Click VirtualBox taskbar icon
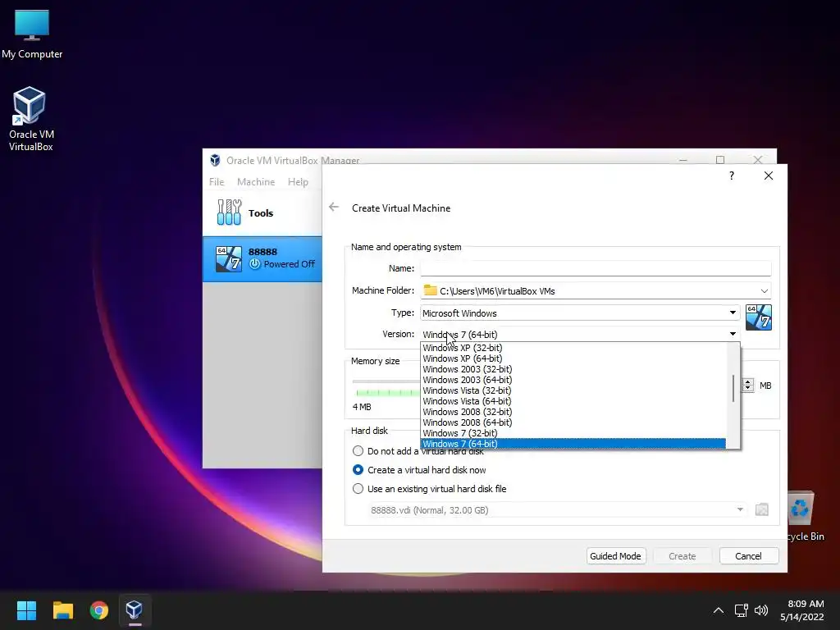The width and height of the screenshot is (840, 630). pos(135,610)
